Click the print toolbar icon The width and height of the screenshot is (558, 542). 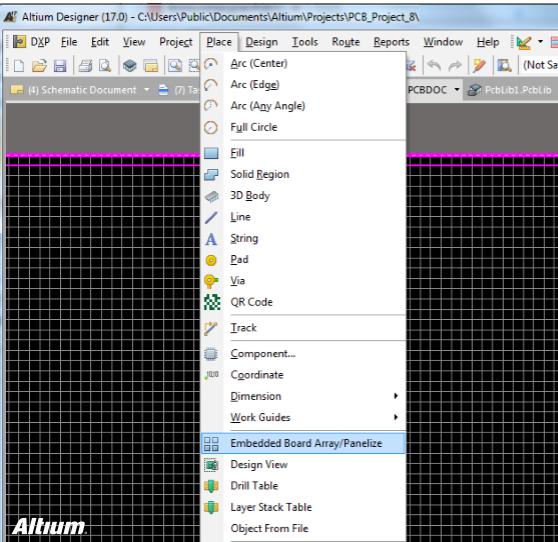[x=85, y=66]
